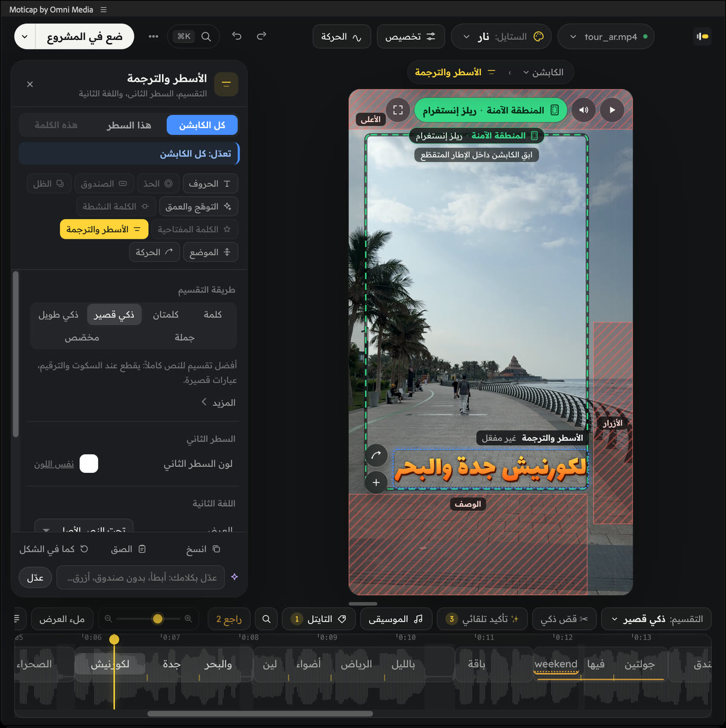Image resolution: width=726 pixels, height=728 pixels.
Task: Choose ذكي قصير splitting mode
Action: [114, 314]
